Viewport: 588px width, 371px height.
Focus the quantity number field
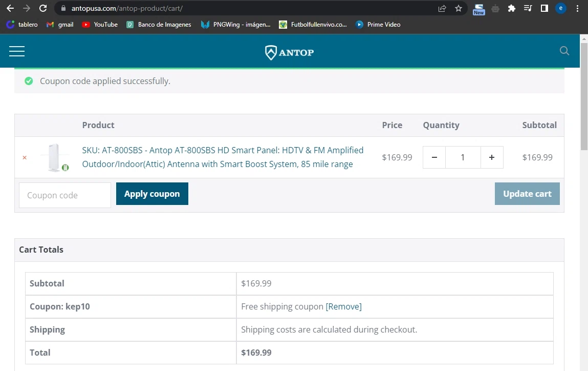click(x=463, y=157)
